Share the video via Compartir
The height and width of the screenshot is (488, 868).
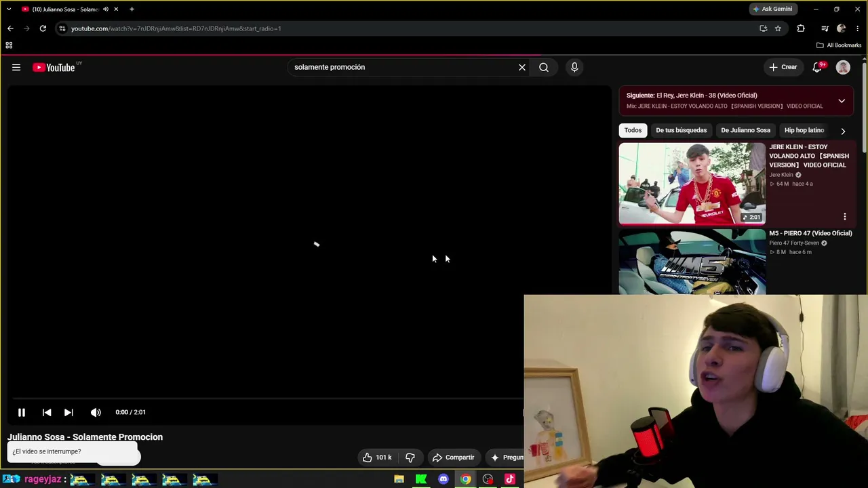453,457
